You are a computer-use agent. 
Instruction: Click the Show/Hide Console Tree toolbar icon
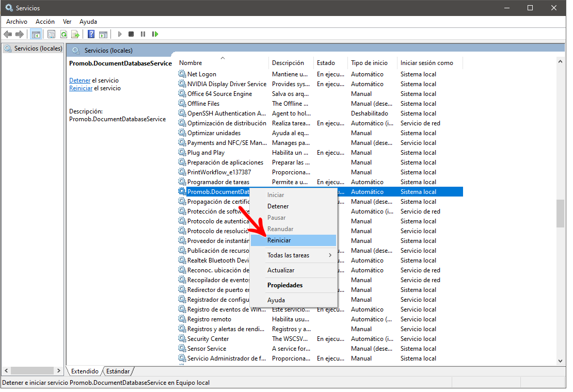click(x=36, y=35)
